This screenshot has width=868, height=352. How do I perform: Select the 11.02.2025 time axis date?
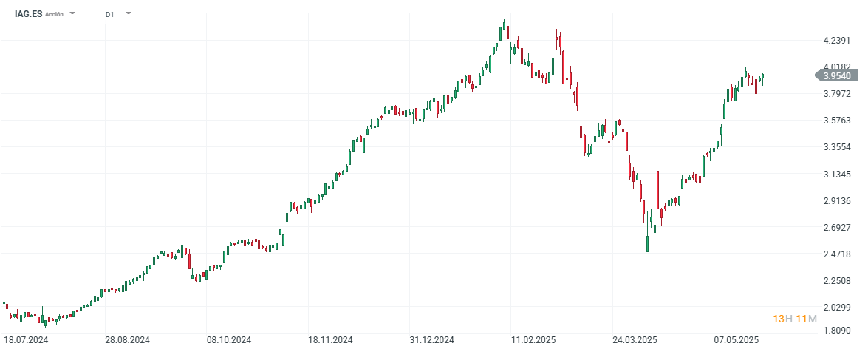pos(533,340)
